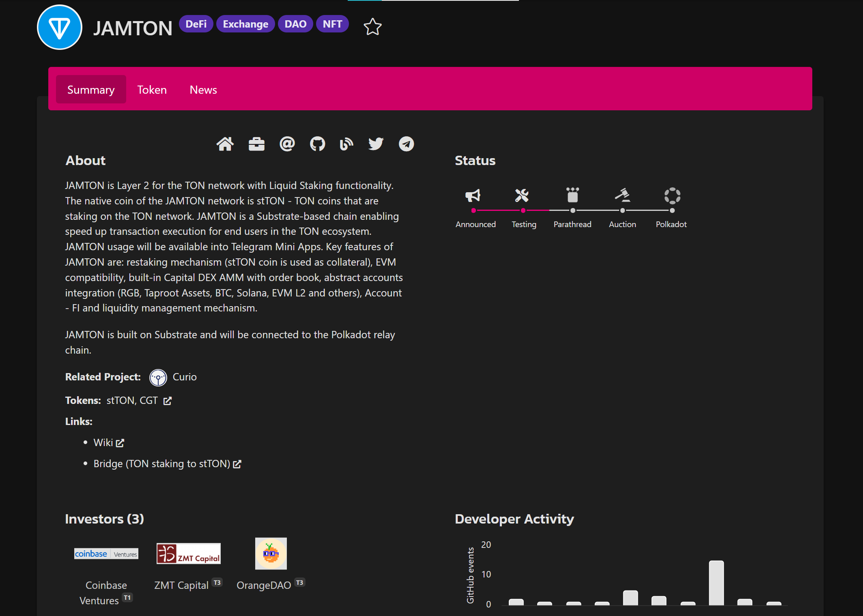The width and height of the screenshot is (863, 616).
Task: Click the JAMTON project title
Action: (x=133, y=28)
